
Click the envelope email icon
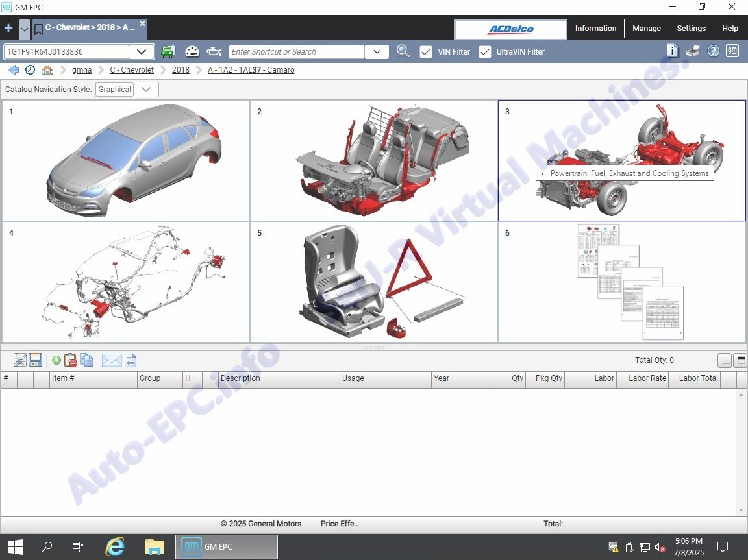pyautogui.click(x=112, y=361)
